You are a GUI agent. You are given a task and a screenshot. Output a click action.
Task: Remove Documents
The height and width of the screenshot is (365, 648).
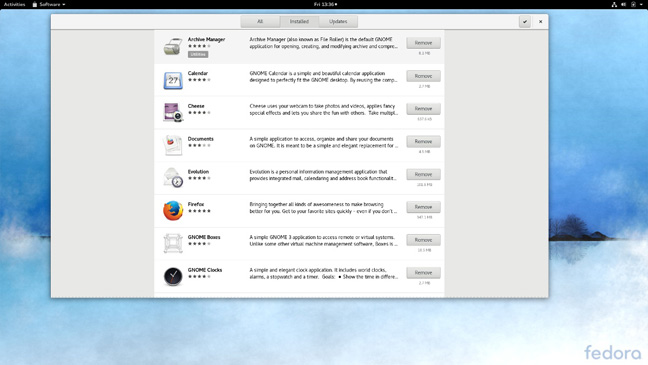tap(423, 141)
